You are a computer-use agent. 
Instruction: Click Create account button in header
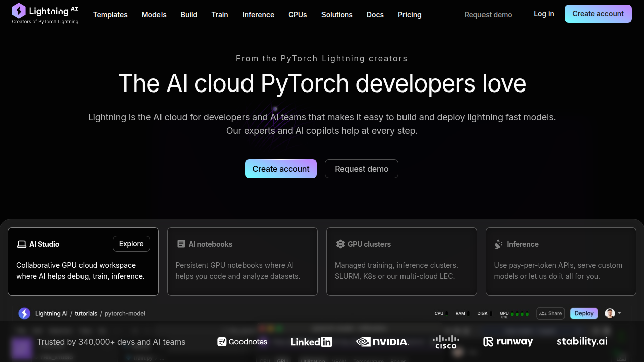pos(598,14)
